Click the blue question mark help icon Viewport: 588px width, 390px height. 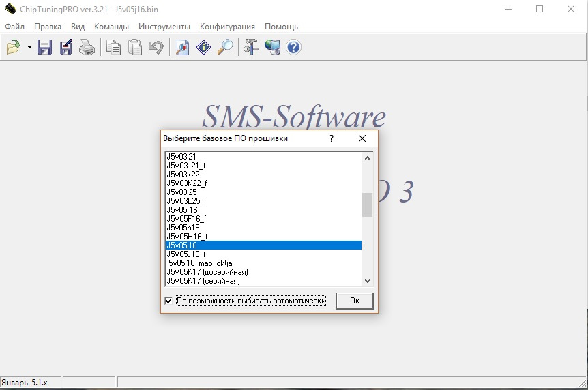[293, 48]
